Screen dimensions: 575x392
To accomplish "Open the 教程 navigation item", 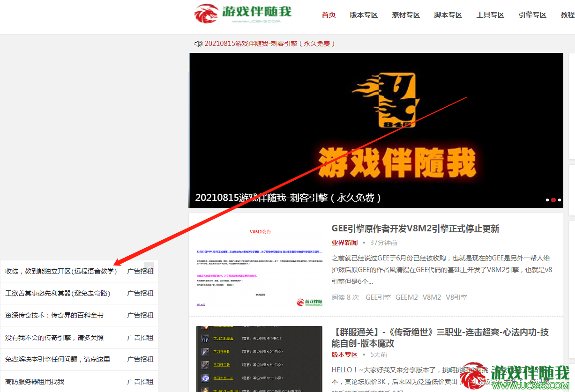I will click(568, 15).
